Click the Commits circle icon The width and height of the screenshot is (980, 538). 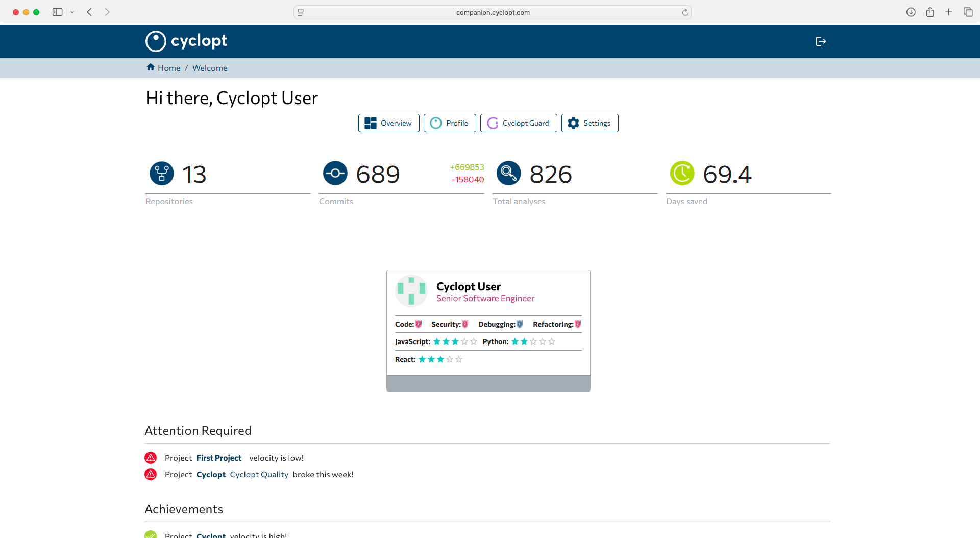point(335,173)
